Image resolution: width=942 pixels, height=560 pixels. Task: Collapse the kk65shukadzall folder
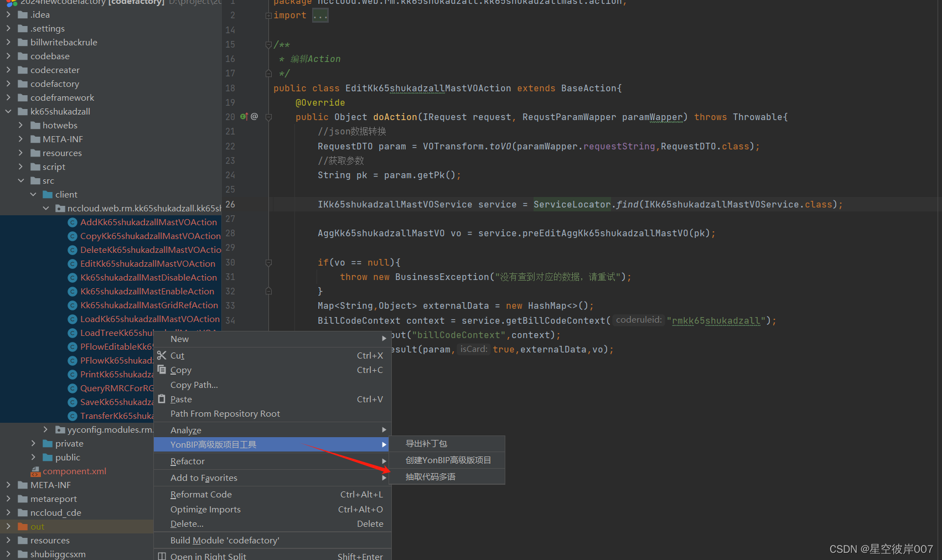coord(8,111)
